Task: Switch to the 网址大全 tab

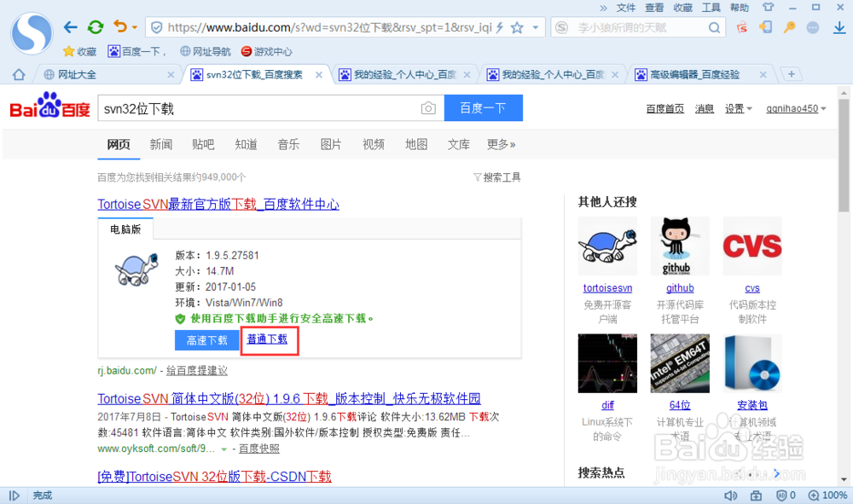Action: click(x=109, y=74)
